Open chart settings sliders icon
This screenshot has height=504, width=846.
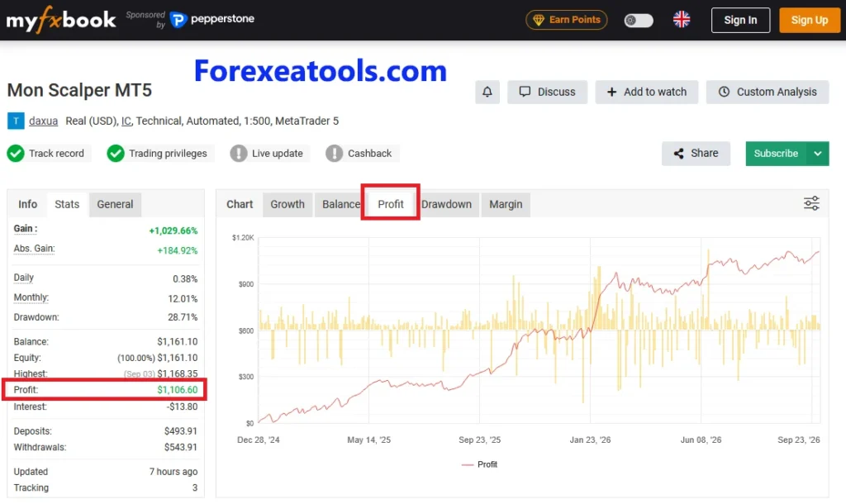[x=811, y=203]
